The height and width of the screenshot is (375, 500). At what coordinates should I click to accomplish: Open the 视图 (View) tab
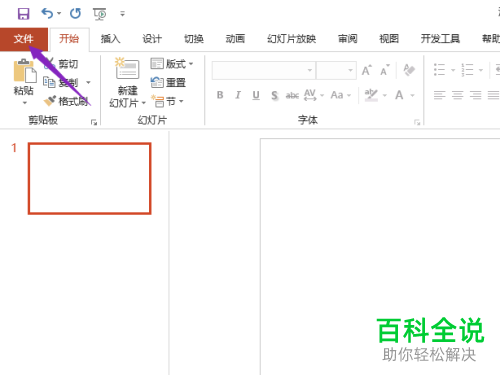(389, 39)
